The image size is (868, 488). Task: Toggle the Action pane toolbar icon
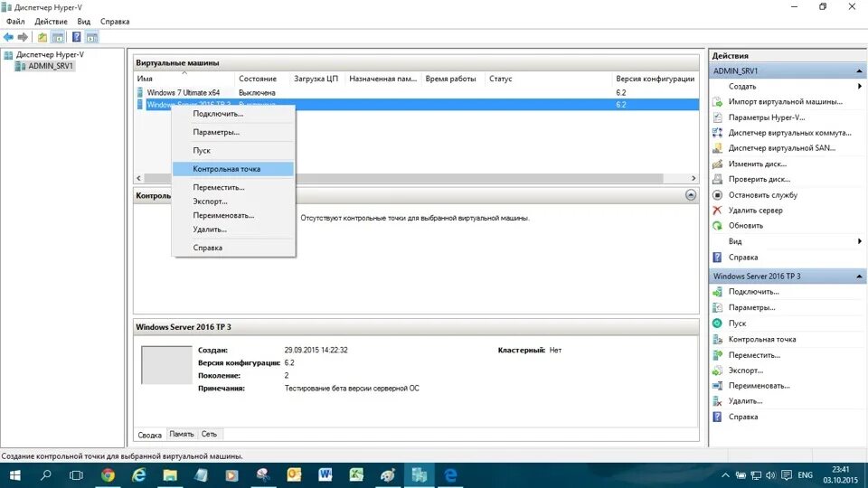pyautogui.click(x=92, y=37)
